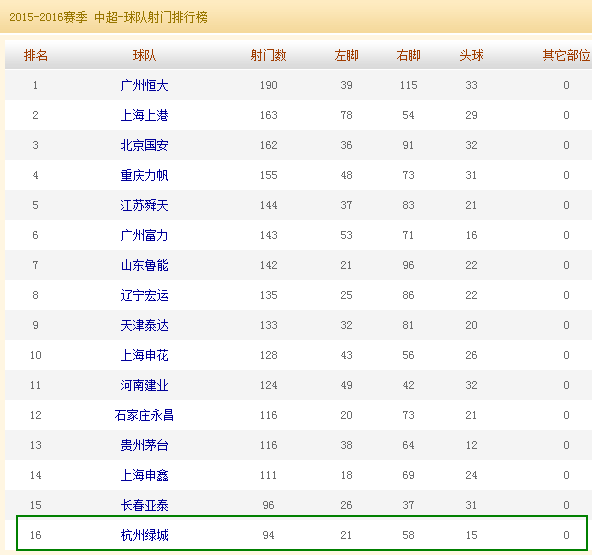Viewport: 592px width, 556px height.
Task: Click the 山东鲁能 team link
Action: [x=144, y=265]
